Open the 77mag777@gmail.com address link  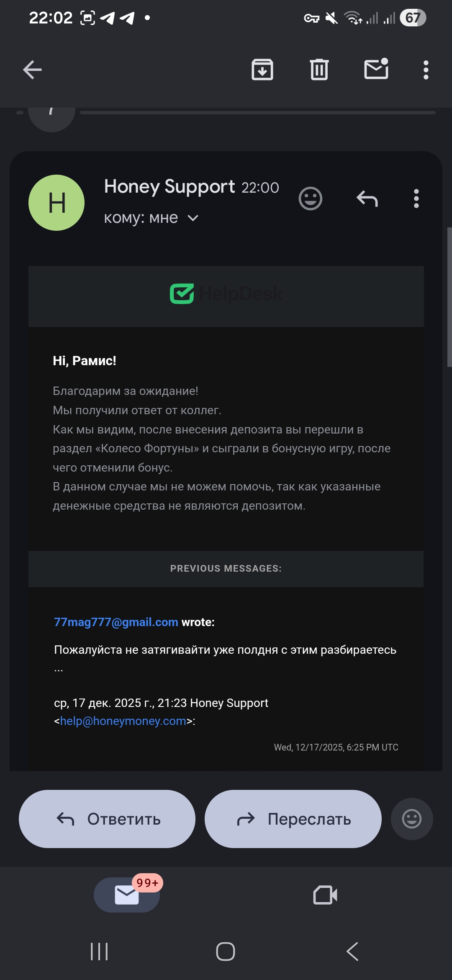point(116,622)
